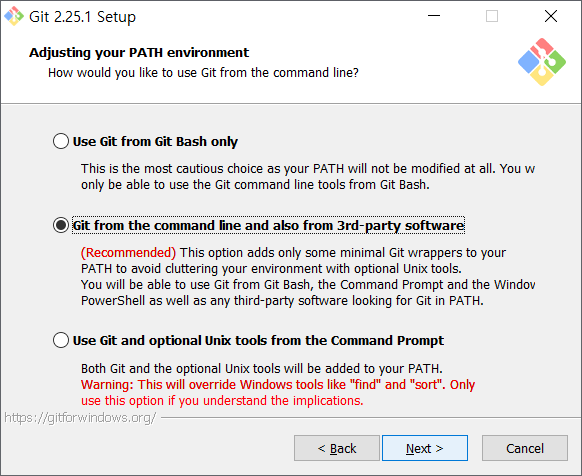
Task: Click the 'Git 2.25.1 Setup' title text
Action: (82, 17)
